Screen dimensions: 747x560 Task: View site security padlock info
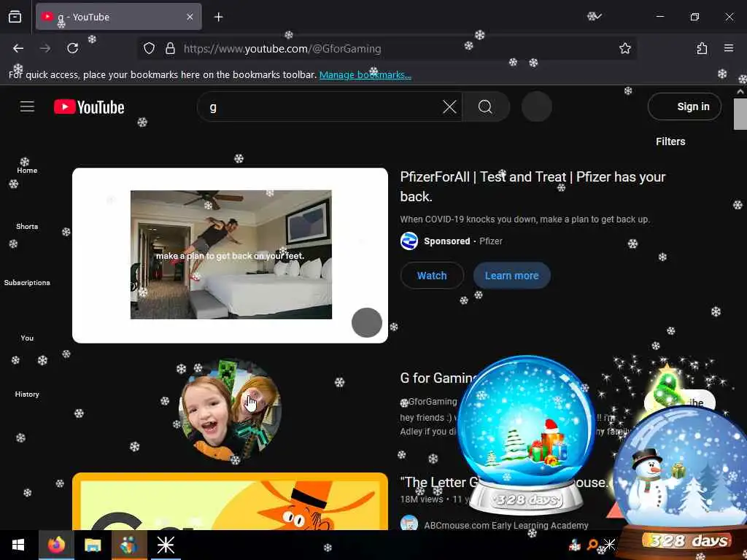170,48
